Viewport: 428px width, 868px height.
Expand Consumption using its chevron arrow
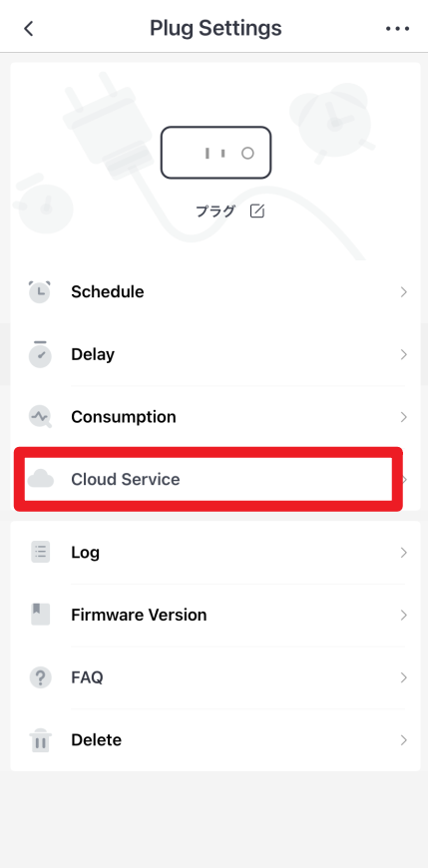[404, 417]
